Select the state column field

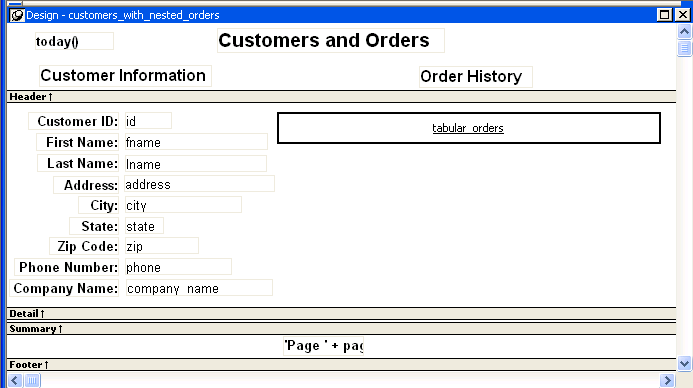point(144,226)
